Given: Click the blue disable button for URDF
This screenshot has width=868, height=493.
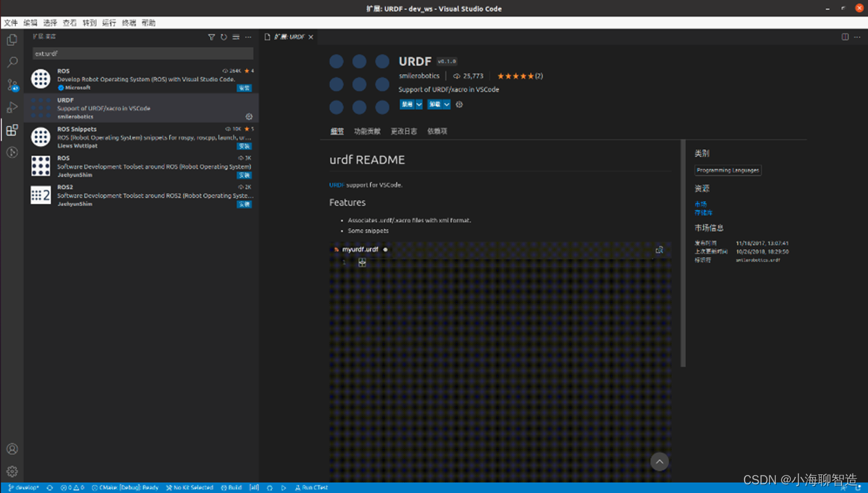Looking at the screenshot, I should coord(407,105).
